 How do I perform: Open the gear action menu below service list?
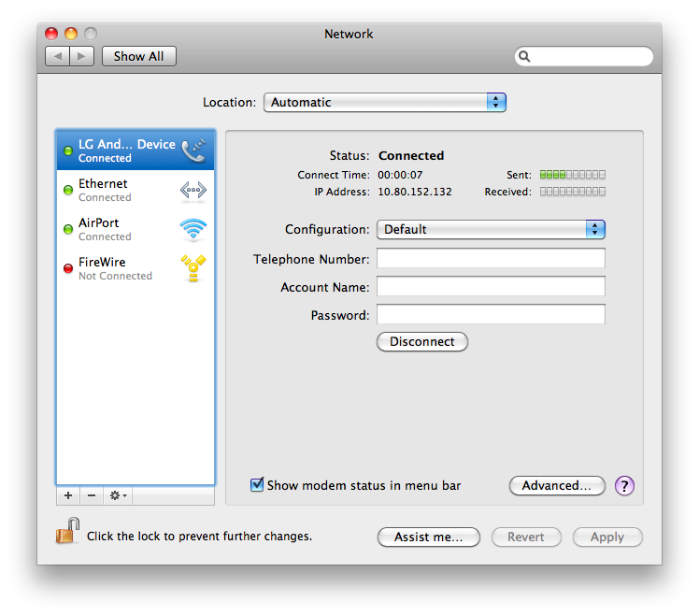118,495
